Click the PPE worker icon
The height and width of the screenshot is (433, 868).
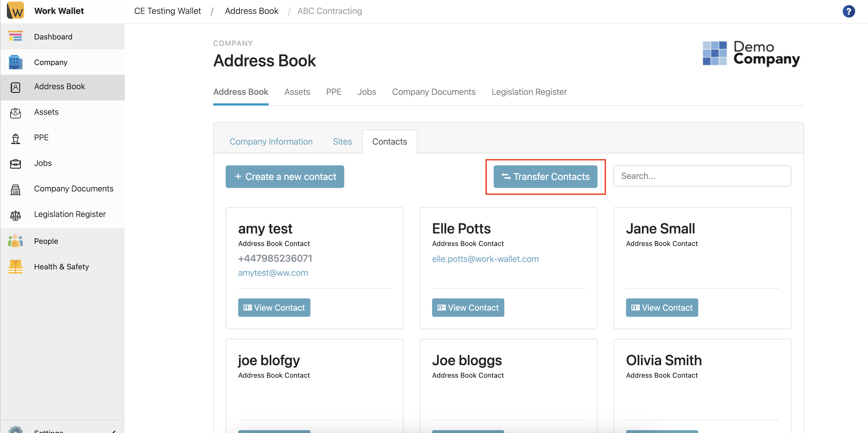pos(15,138)
